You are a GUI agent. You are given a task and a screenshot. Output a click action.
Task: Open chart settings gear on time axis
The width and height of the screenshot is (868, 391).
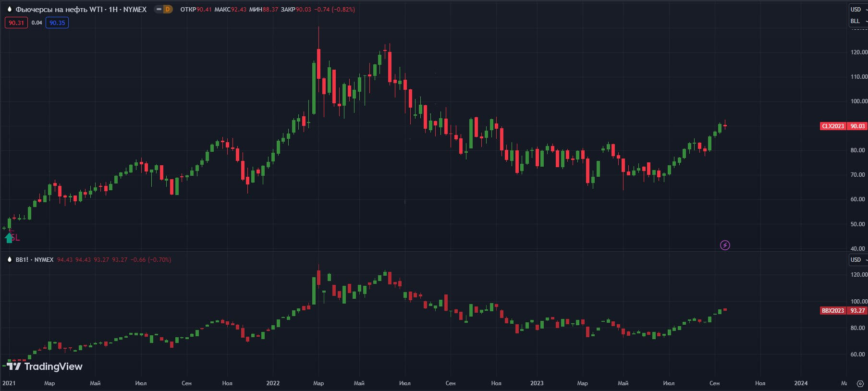pos(860,383)
